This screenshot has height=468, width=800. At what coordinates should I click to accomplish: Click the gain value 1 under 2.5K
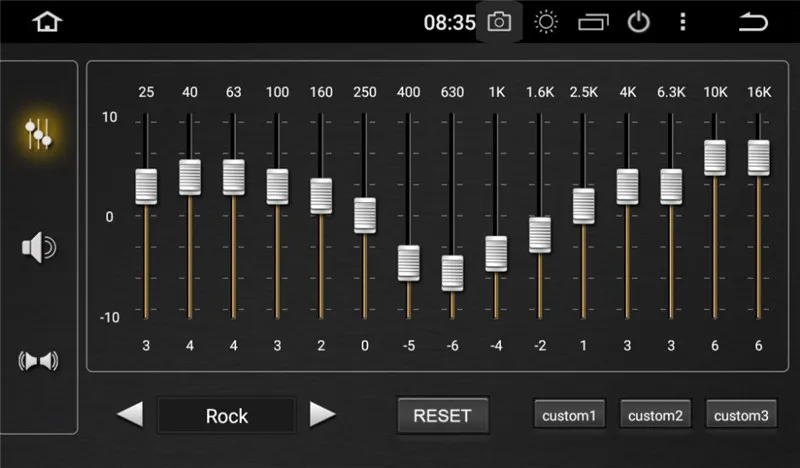pyautogui.click(x=584, y=346)
